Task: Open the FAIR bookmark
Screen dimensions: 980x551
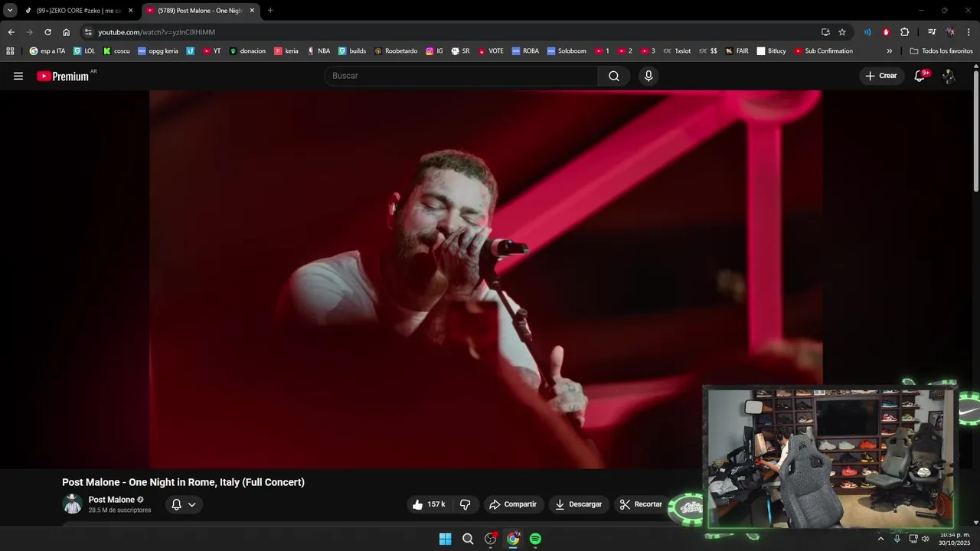Action: coord(737,51)
